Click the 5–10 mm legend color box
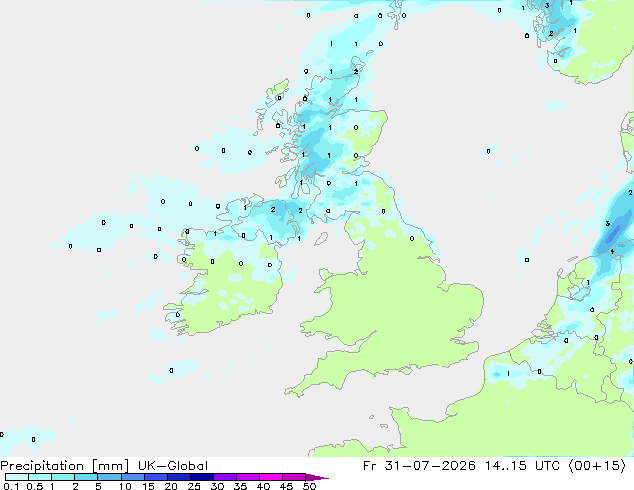Screen dimensions: 634x490 coord(109,477)
